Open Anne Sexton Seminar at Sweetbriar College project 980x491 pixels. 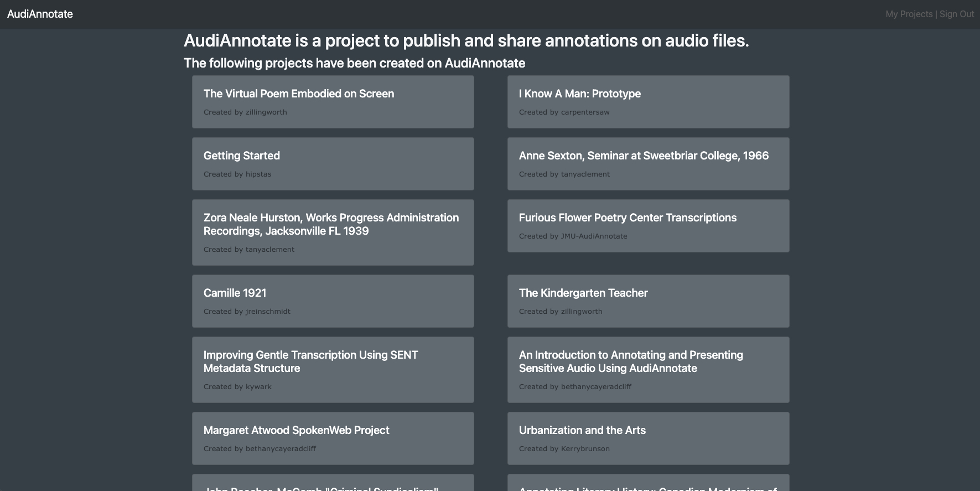644,156
